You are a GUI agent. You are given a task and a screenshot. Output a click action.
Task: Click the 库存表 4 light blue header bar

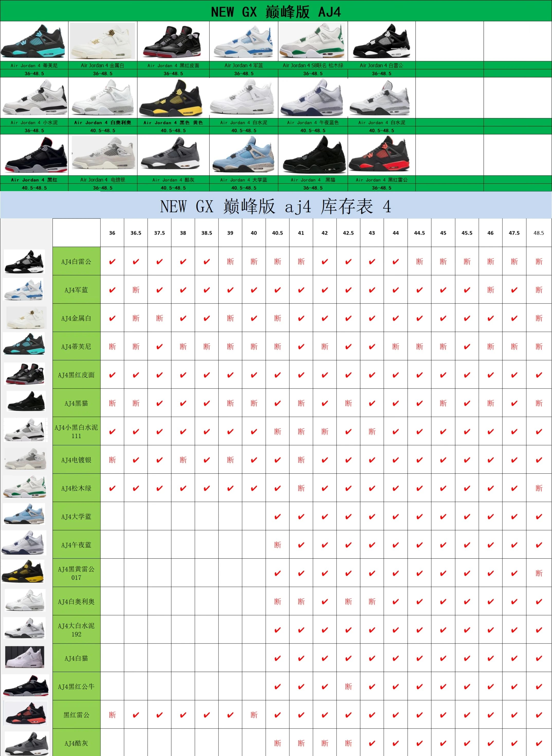click(276, 206)
